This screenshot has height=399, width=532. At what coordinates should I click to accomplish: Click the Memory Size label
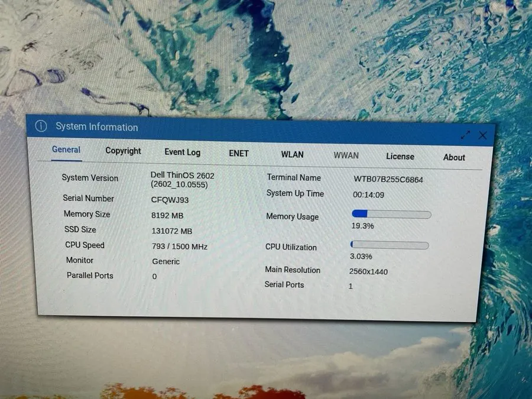click(x=87, y=214)
